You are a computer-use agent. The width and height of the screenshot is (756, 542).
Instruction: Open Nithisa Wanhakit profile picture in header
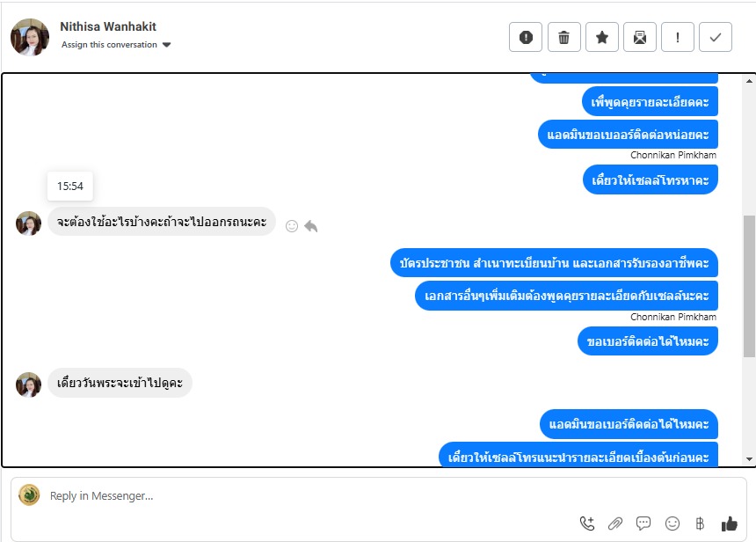(x=30, y=37)
